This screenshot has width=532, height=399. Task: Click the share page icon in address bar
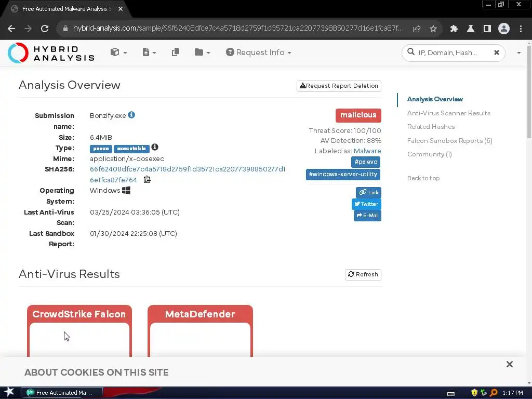point(417,29)
